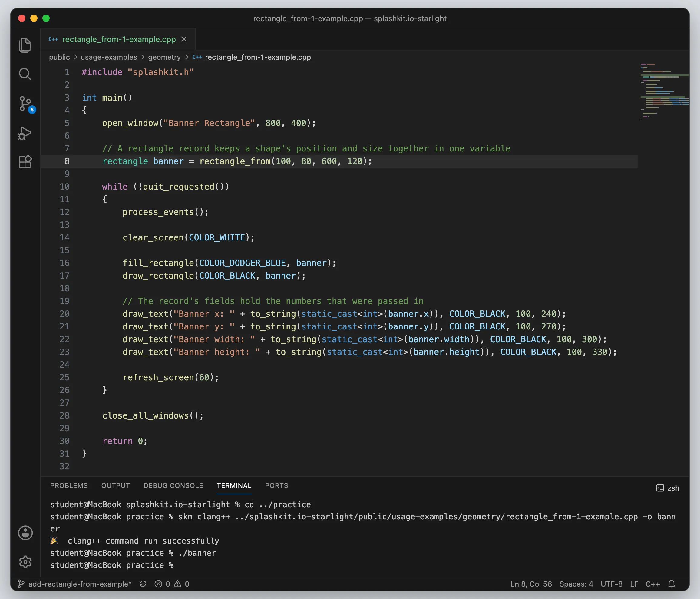Change indentation via Spaces: 4
Viewport: 700px width, 599px height.
pos(576,584)
